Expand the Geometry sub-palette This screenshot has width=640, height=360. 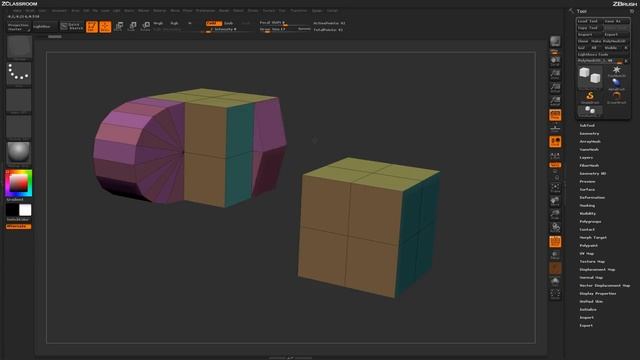tap(589, 133)
